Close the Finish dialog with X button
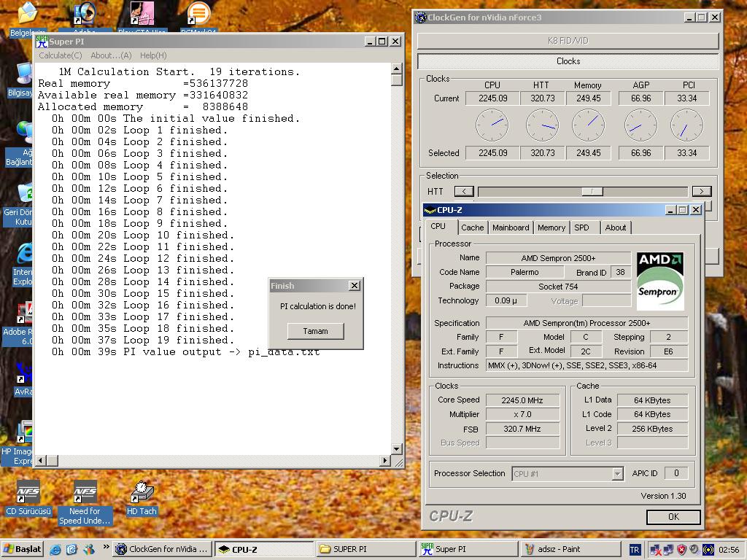This screenshot has height=560, width=747. tap(355, 286)
